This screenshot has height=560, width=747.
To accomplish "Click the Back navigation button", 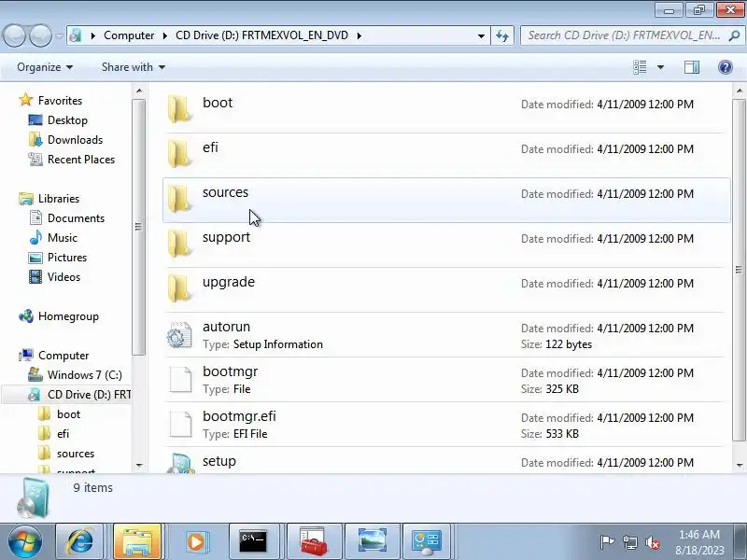I will [14, 35].
